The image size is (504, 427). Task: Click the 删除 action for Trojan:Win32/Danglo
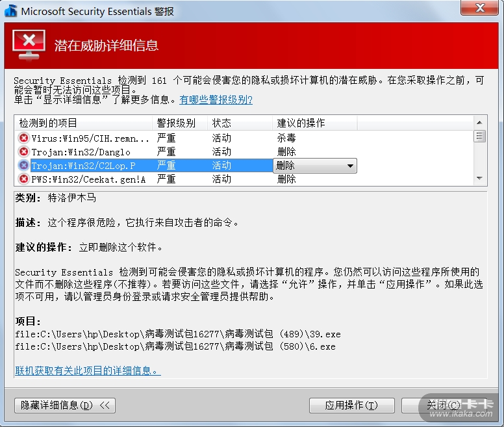tap(286, 152)
